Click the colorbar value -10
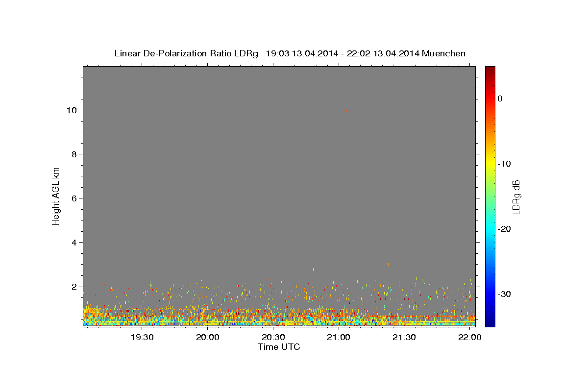The image size is (588, 392). point(504,164)
